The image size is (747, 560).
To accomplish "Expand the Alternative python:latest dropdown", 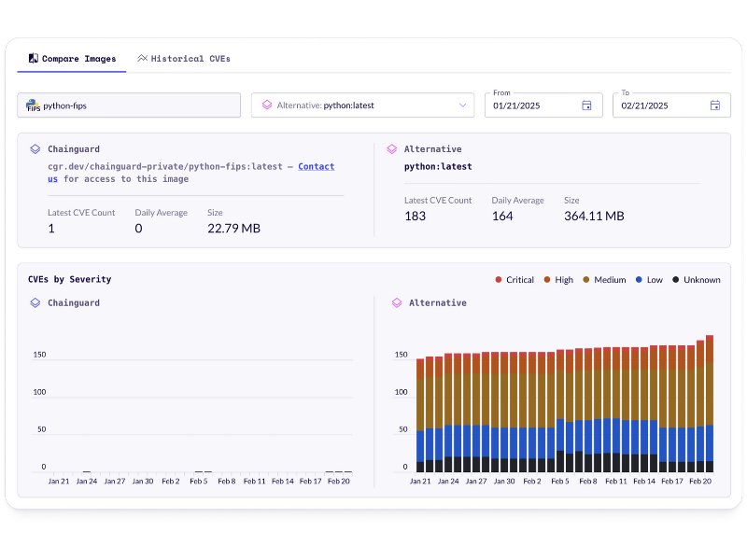I will [x=364, y=105].
